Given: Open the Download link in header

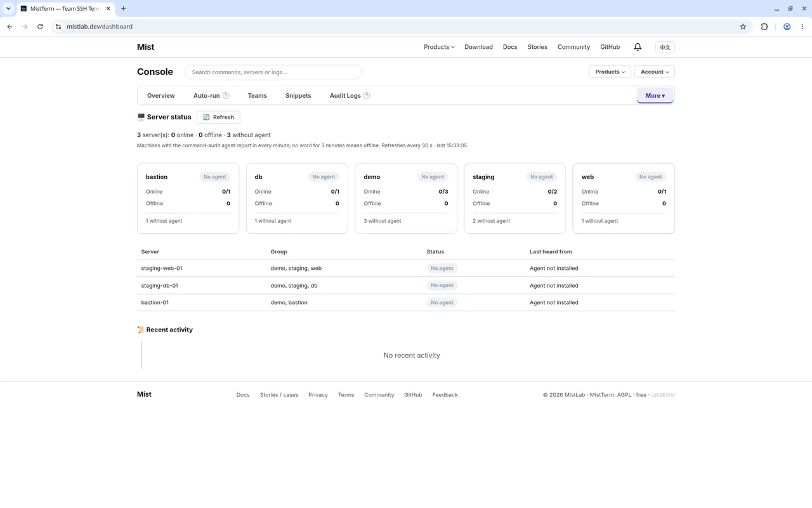Looking at the screenshot, I should (x=478, y=47).
